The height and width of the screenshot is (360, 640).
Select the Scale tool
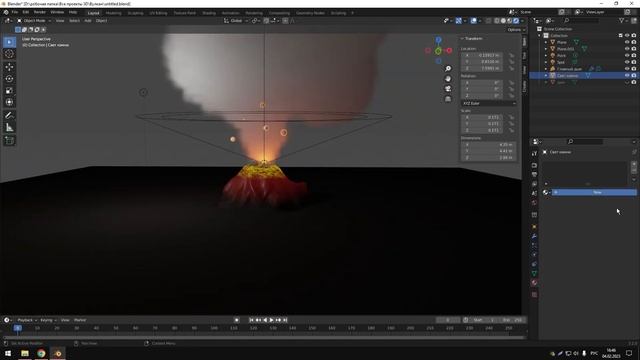coord(9,91)
